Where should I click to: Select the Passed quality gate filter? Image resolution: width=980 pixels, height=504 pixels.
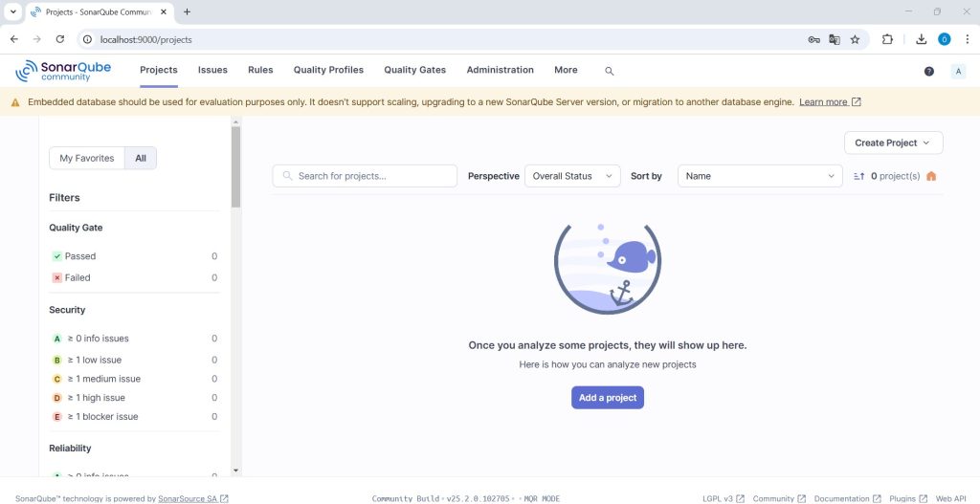pos(134,256)
